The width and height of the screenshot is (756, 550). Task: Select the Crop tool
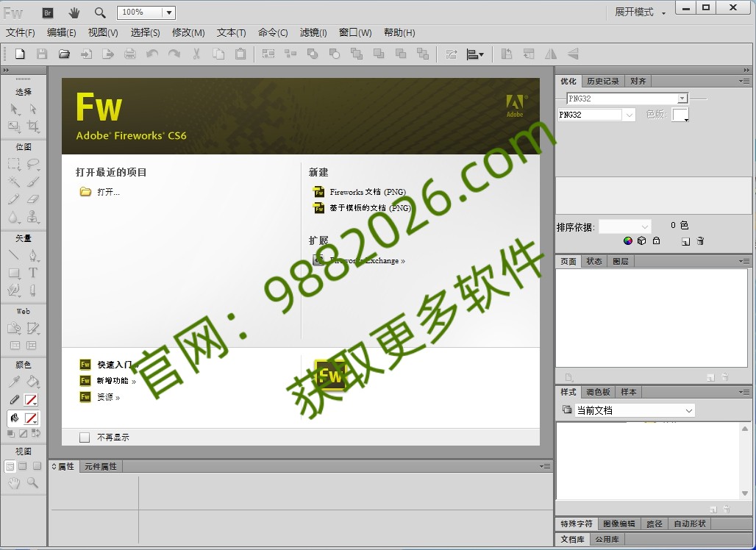pyautogui.click(x=33, y=126)
